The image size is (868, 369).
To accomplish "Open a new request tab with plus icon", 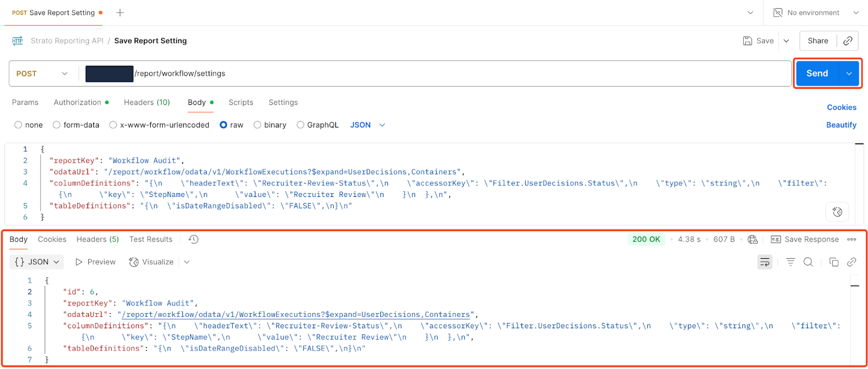I will coord(120,12).
